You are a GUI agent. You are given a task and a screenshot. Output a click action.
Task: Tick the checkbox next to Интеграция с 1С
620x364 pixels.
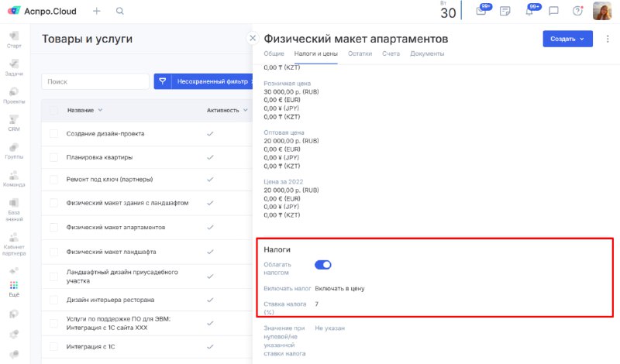pos(53,347)
